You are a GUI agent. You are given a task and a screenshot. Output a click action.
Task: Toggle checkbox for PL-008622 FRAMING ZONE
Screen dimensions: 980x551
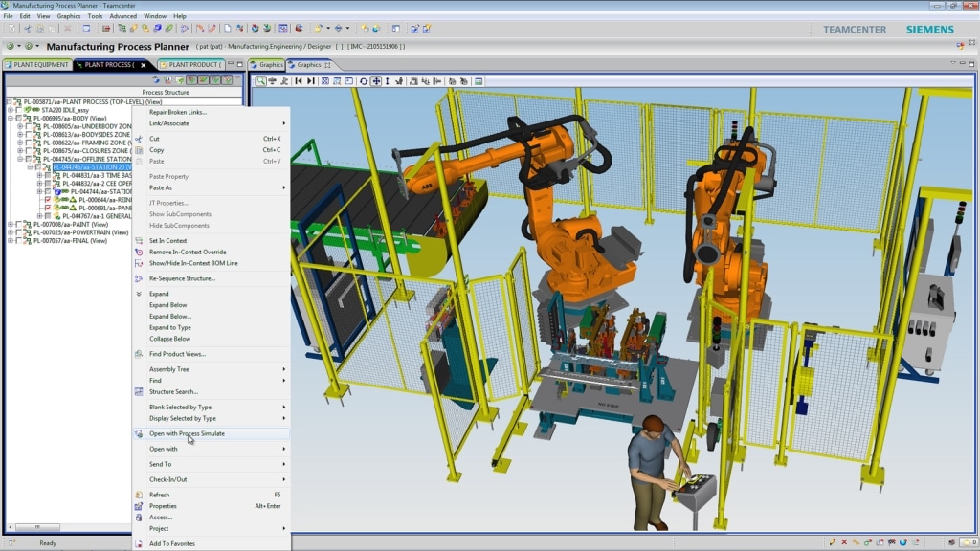pyautogui.click(x=28, y=143)
